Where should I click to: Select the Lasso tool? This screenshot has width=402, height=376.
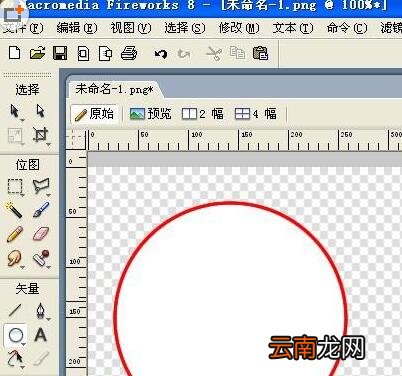(41, 186)
